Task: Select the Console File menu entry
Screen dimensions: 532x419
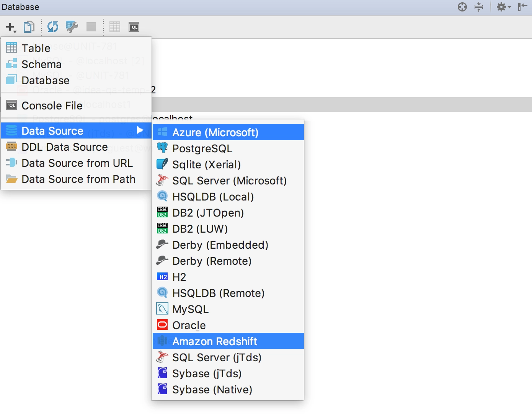Action: click(x=76, y=106)
